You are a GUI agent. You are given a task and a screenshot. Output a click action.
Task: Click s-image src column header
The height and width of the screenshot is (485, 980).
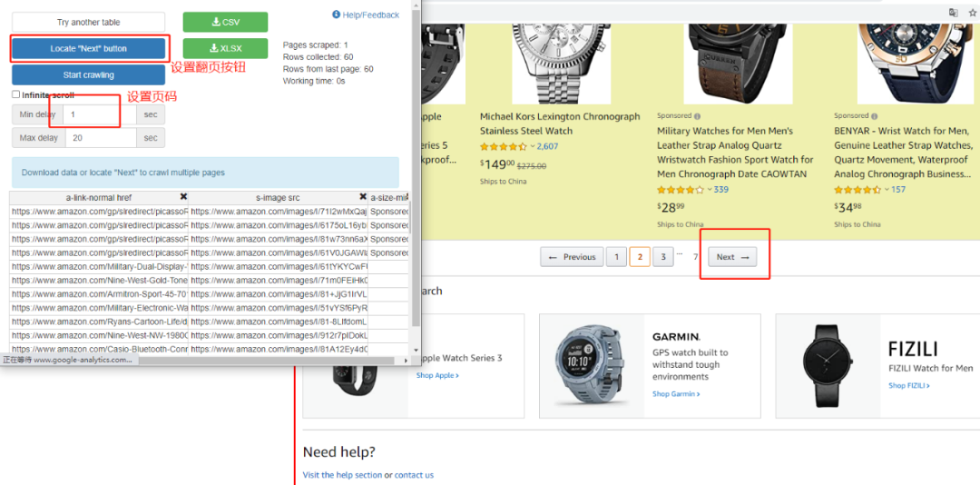279,198
